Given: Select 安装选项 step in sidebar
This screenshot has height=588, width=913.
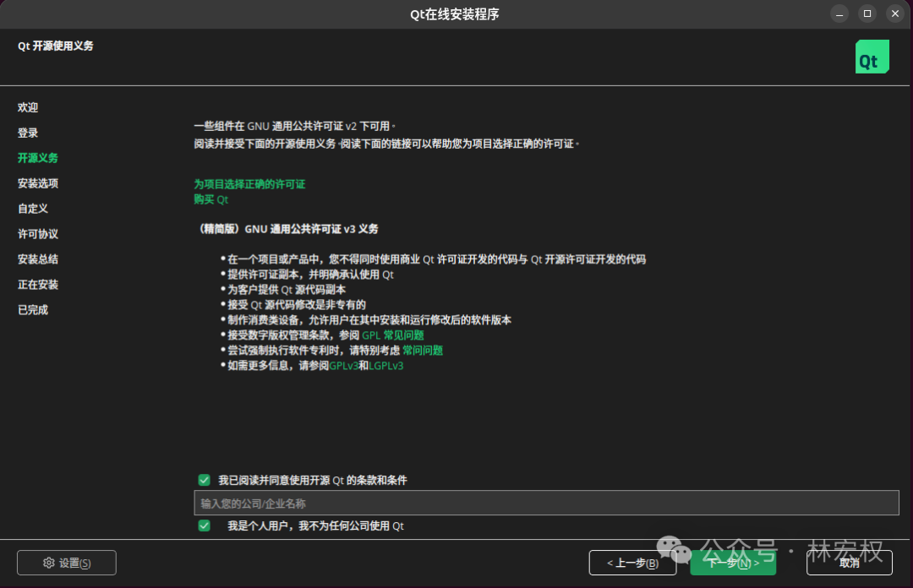Looking at the screenshot, I should pos(38,183).
